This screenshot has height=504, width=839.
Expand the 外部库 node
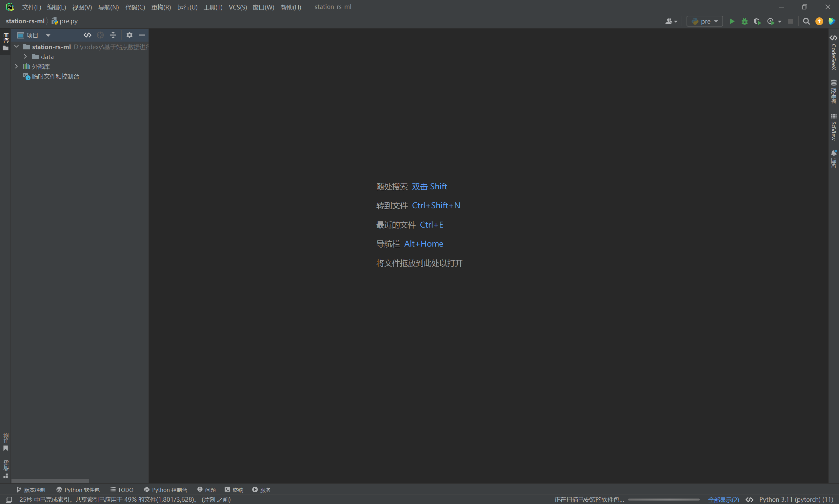16,66
